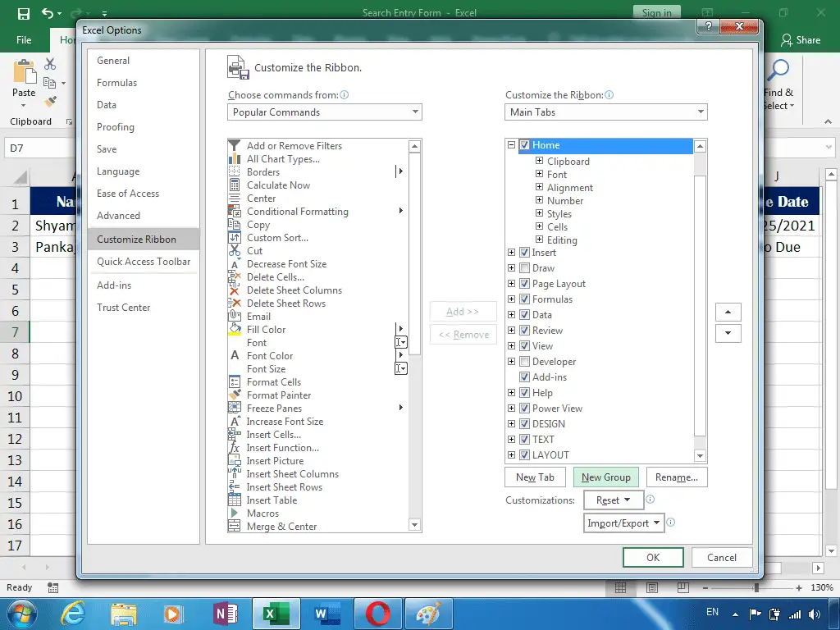Image resolution: width=840 pixels, height=630 pixels.
Task: Select the Email paperclip icon
Action: point(234,316)
